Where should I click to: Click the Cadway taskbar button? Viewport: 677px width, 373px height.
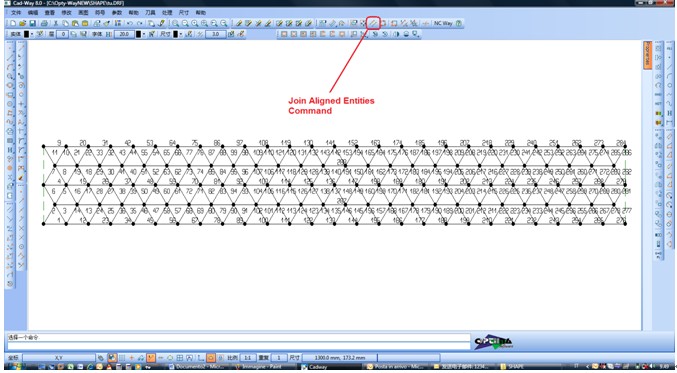click(x=314, y=367)
